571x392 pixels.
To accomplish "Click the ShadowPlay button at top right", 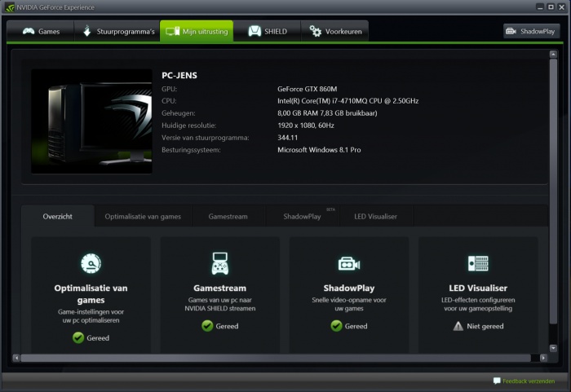I will [531, 31].
